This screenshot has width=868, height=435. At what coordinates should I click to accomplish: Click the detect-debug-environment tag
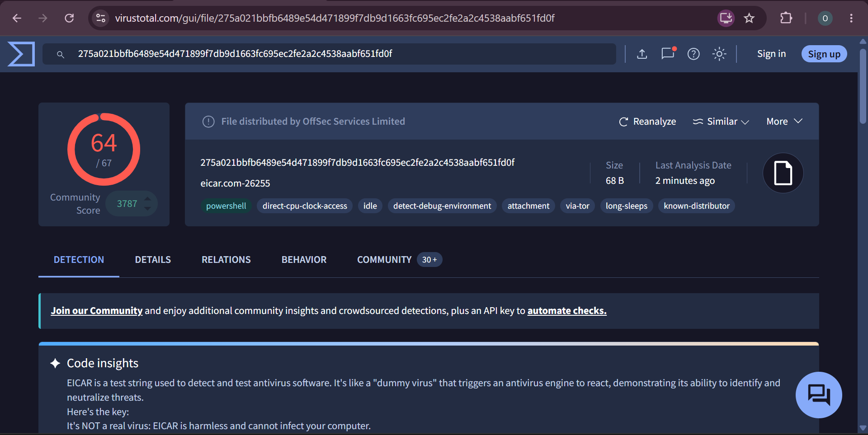442,206
